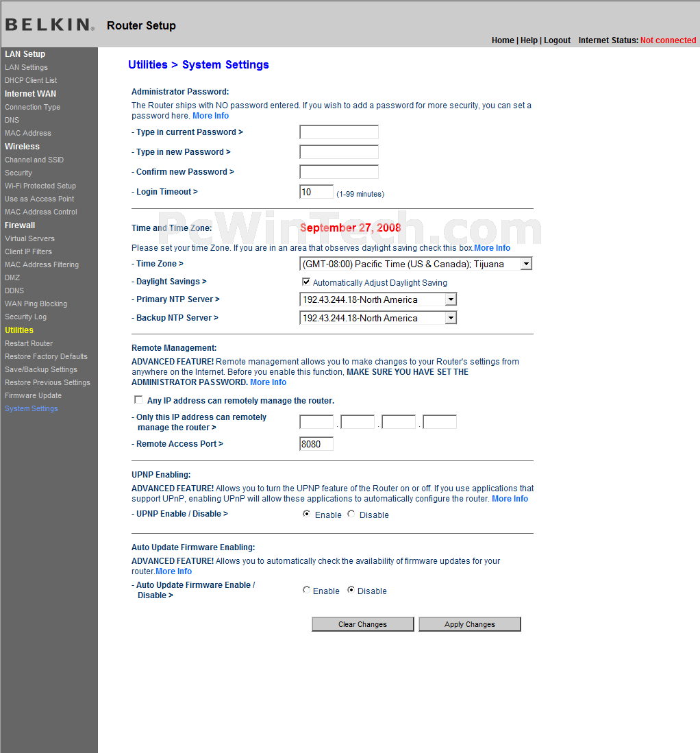Focus the current Password field
This screenshot has width=700, height=753.
coord(339,132)
